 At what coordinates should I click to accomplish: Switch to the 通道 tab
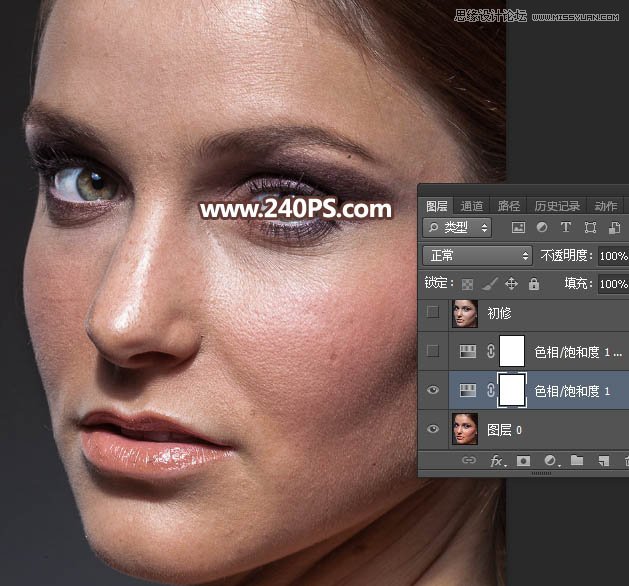coord(472,206)
